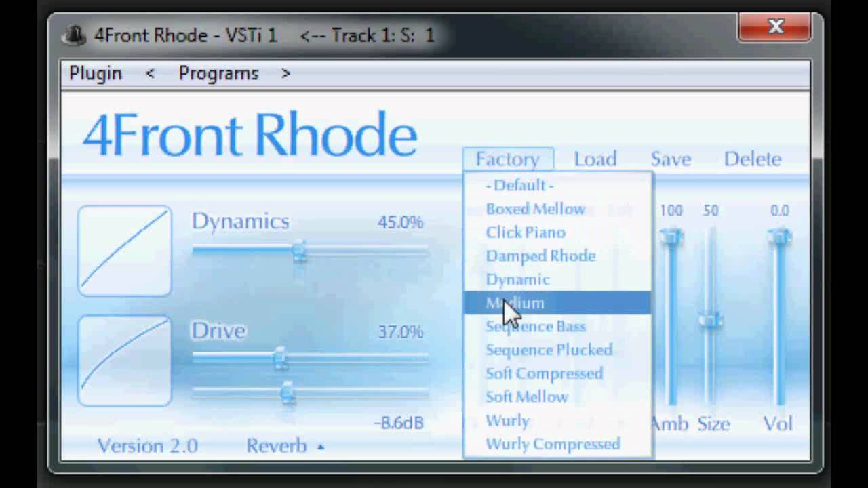Select the highlighted Medium preset
This screenshot has width=868, height=488.
[557, 303]
